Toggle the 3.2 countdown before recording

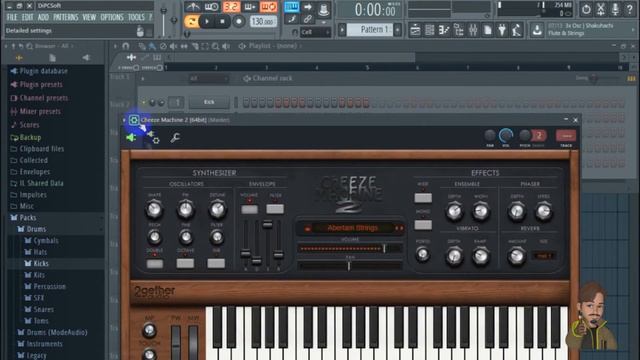[231, 7]
